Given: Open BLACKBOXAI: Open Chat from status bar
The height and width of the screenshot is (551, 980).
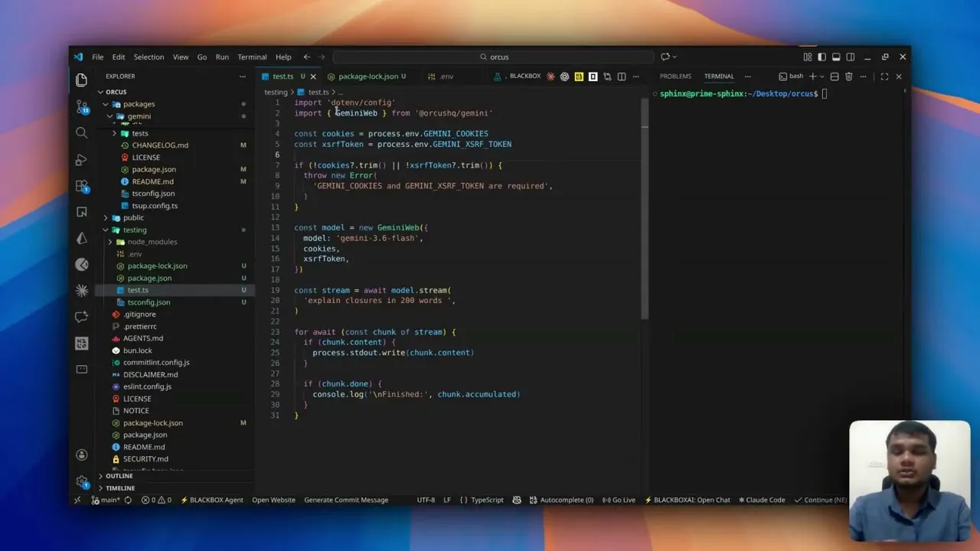Looking at the screenshot, I should (688, 500).
